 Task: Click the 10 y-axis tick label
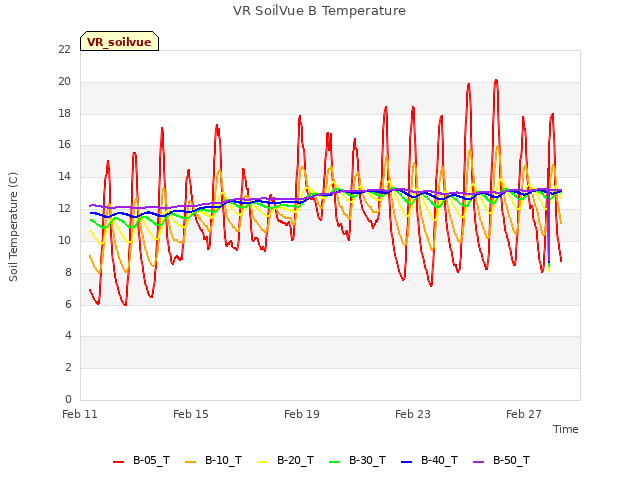[64, 240]
